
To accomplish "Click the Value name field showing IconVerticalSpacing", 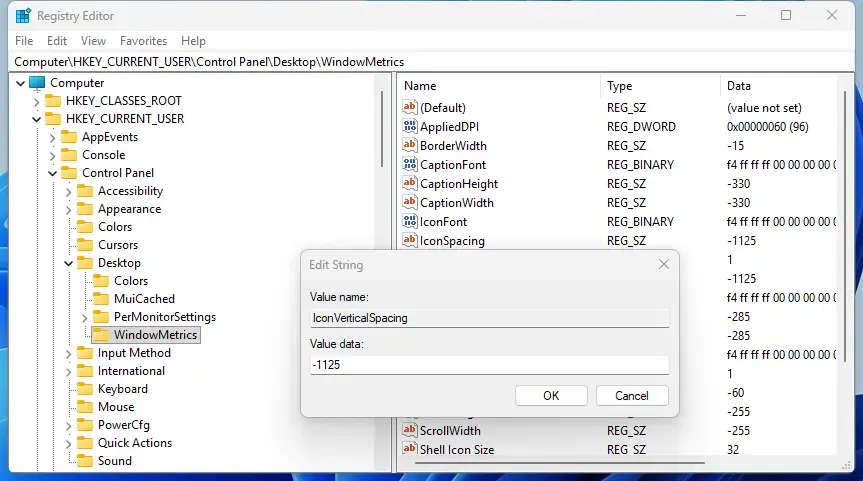I will point(489,318).
